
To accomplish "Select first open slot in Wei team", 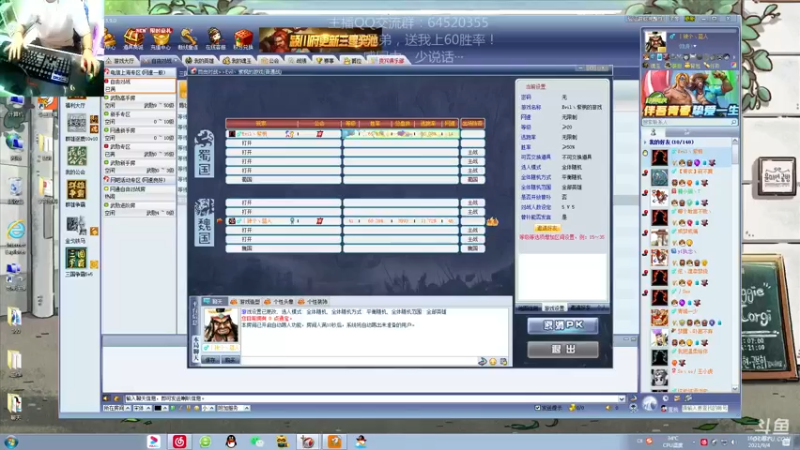I will coord(283,203).
